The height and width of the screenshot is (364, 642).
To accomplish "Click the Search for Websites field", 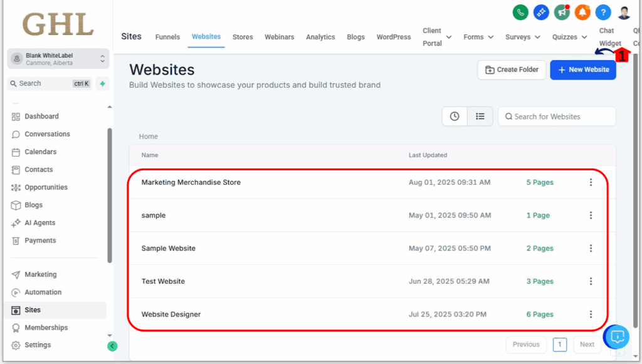I will pyautogui.click(x=557, y=117).
